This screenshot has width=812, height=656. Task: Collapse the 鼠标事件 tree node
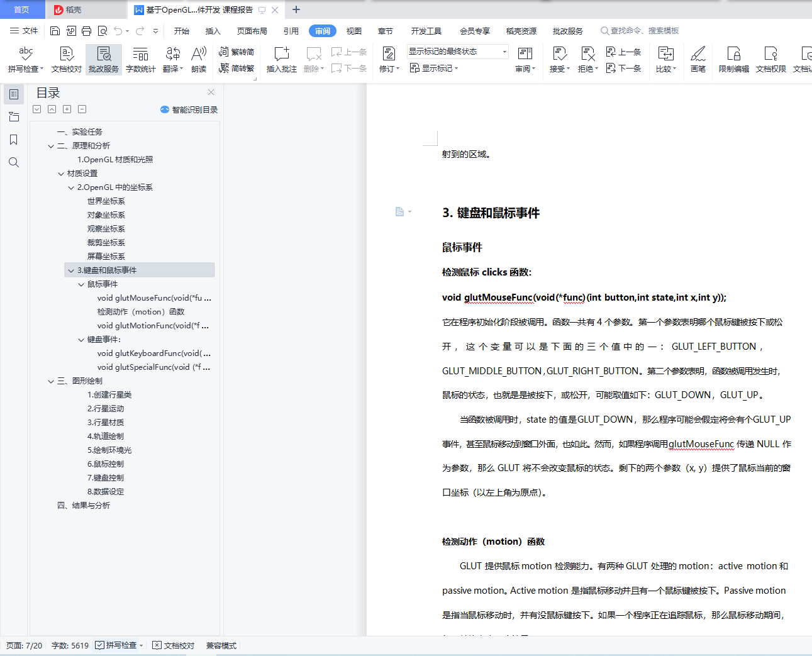pyautogui.click(x=81, y=284)
